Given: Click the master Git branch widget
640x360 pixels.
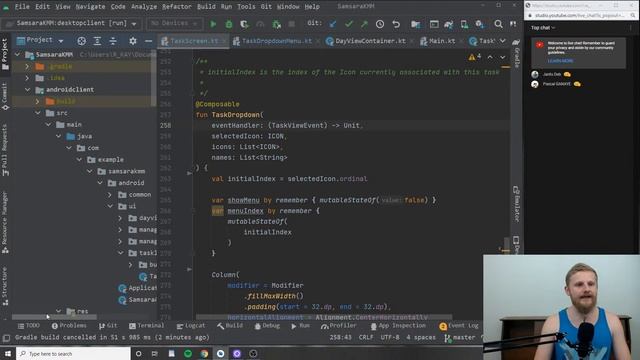Looking at the screenshot, I should pos(460,338).
